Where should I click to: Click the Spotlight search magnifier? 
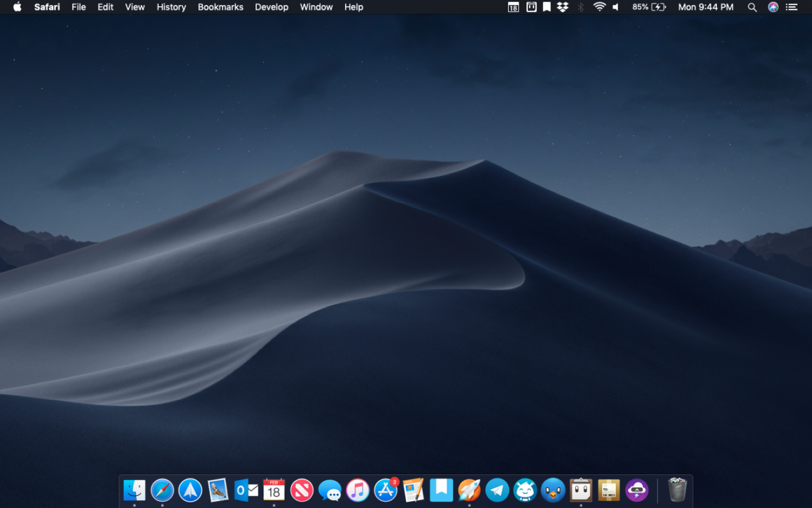(752, 7)
